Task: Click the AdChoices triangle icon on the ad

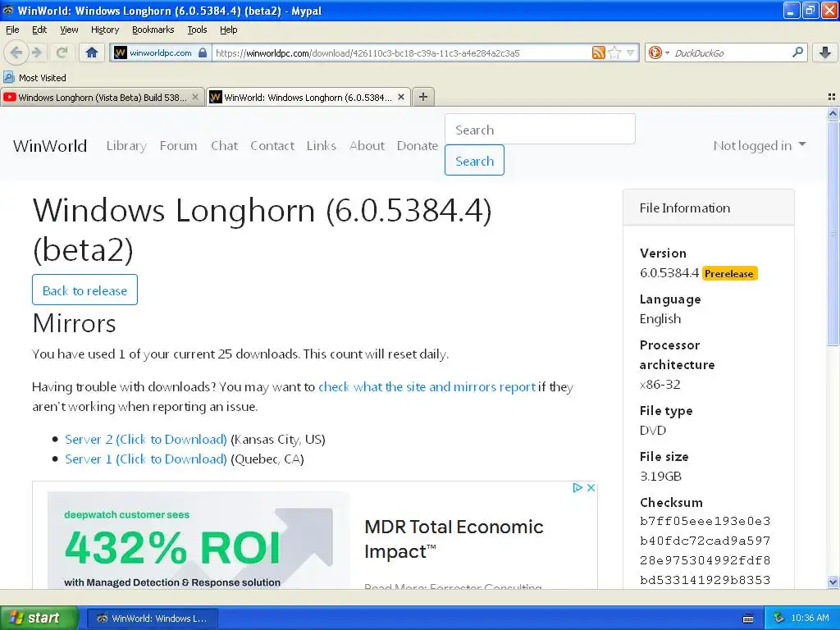Action: point(577,487)
